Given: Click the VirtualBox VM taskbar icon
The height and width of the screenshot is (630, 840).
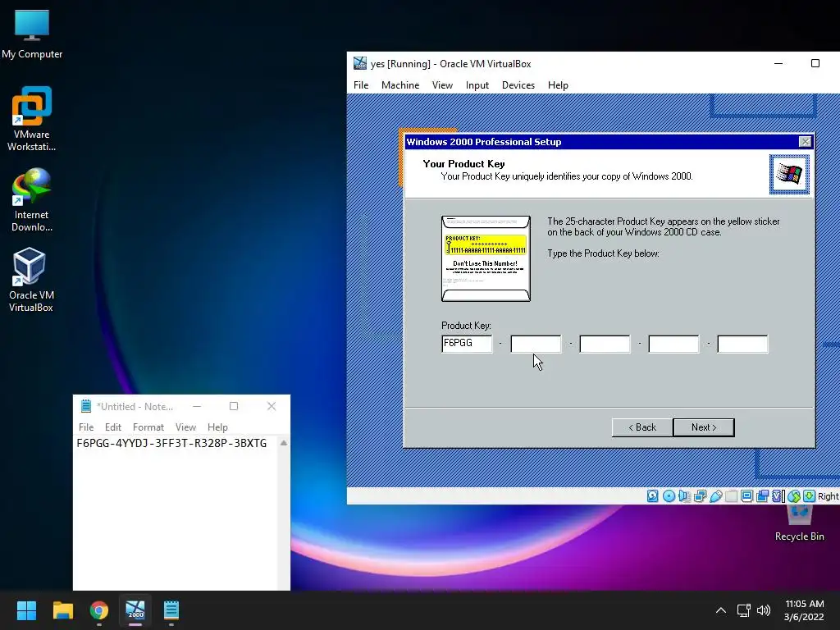Looking at the screenshot, I should tap(135, 610).
